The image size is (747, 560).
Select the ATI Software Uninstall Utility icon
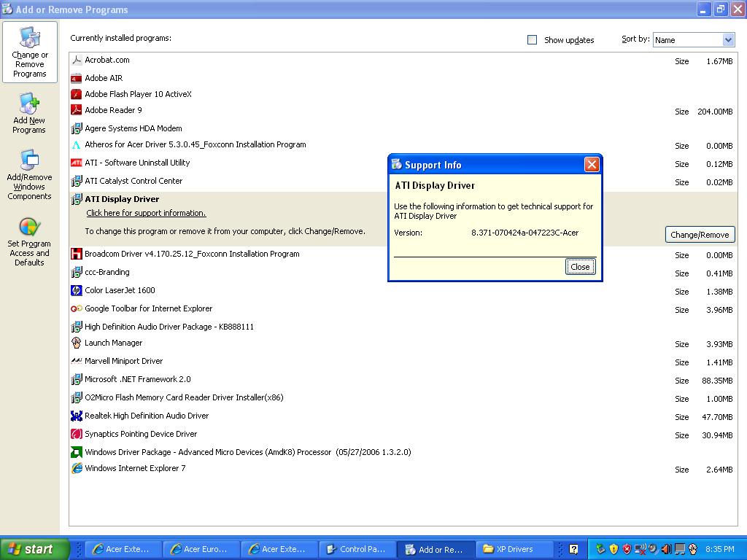[76, 163]
